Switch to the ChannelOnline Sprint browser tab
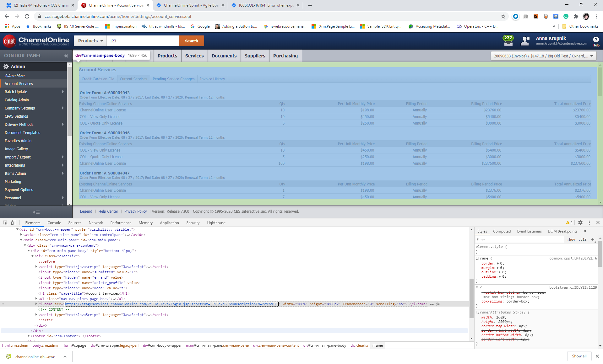This screenshot has width=603, height=364. (191, 5)
